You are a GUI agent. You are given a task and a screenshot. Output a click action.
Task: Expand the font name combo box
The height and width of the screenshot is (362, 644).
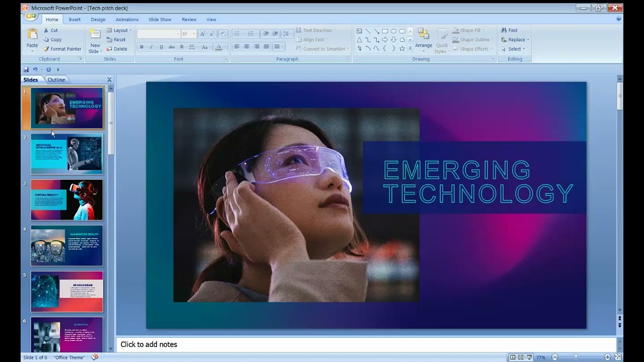178,34
